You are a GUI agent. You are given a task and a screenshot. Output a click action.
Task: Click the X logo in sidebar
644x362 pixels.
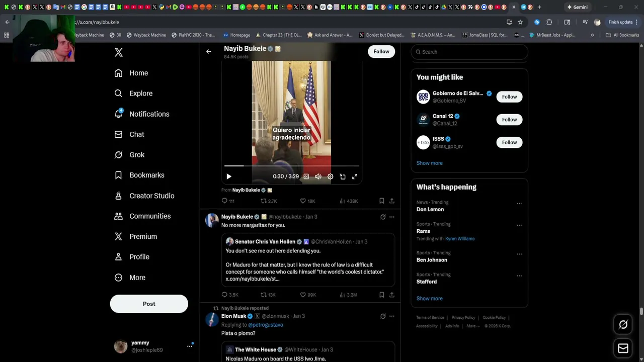[119, 52]
